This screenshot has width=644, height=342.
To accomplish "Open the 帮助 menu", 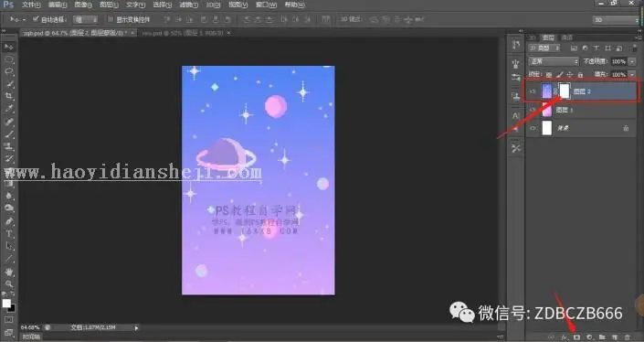I will pos(294,5).
